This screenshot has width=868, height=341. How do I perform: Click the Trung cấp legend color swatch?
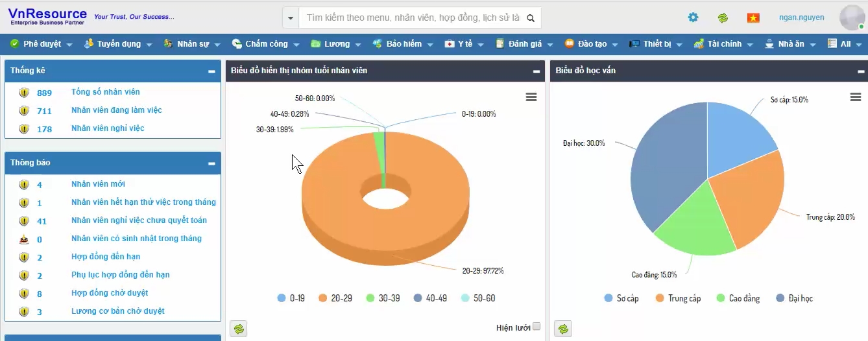pos(660,298)
